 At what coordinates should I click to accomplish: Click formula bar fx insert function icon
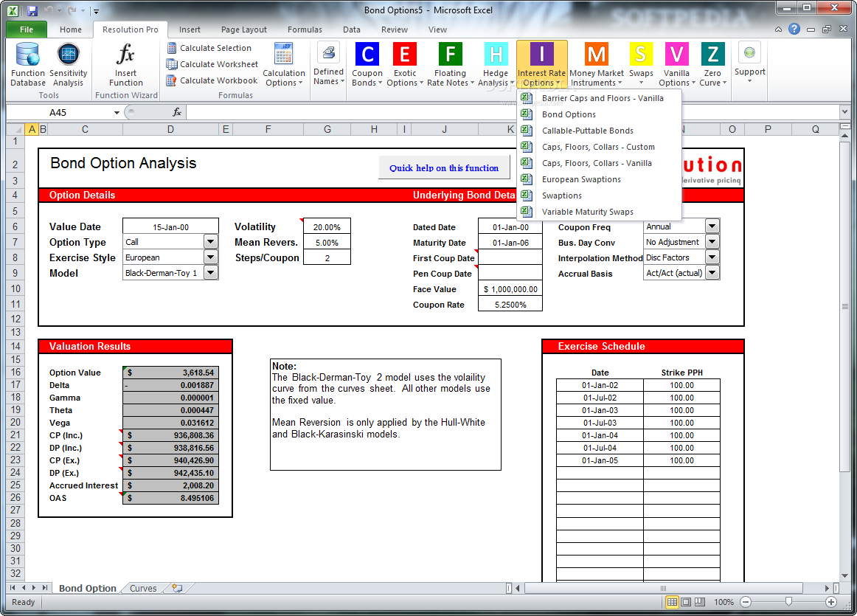point(176,112)
